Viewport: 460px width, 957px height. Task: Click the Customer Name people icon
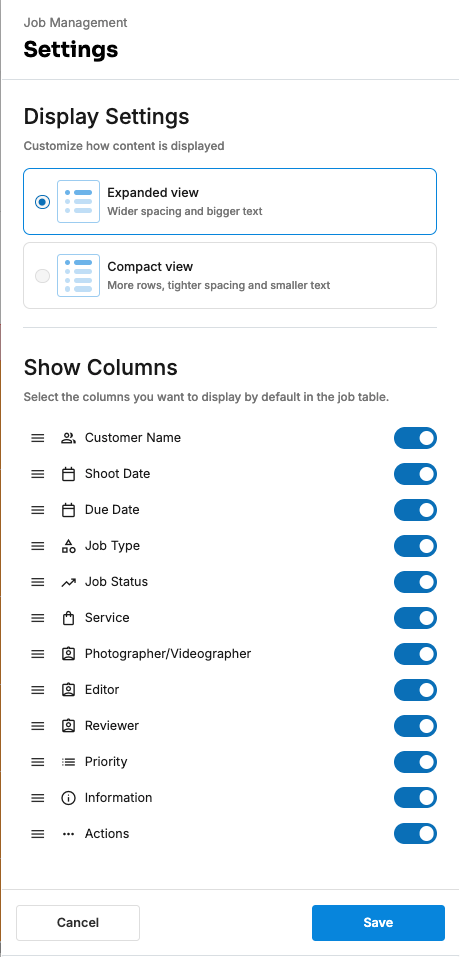click(x=68, y=438)
